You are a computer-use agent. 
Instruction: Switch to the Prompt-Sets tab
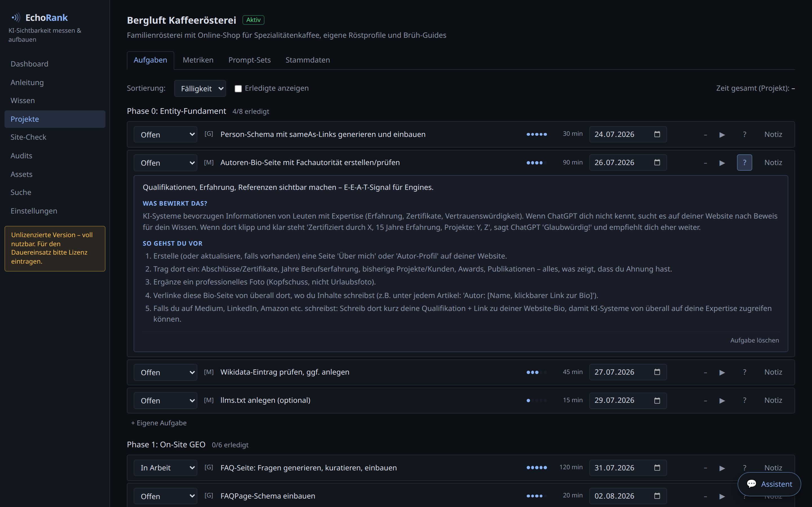point(249,60)
